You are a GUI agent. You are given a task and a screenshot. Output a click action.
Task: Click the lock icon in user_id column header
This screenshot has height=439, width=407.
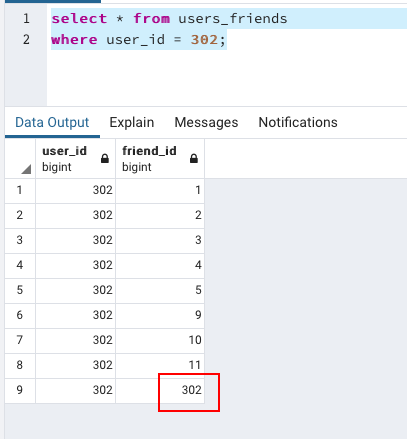tap(105, 159)
